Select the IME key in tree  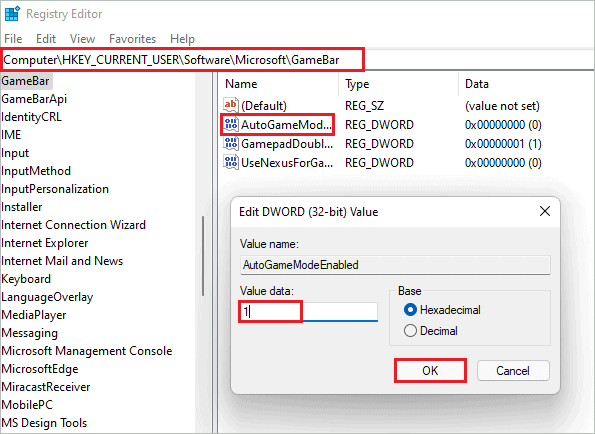[x=11, y=135]
